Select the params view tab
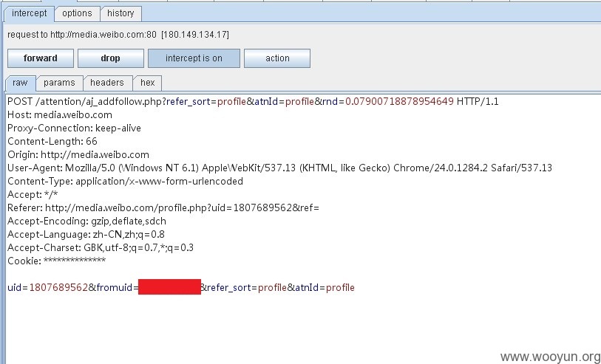 pos(59,83)
